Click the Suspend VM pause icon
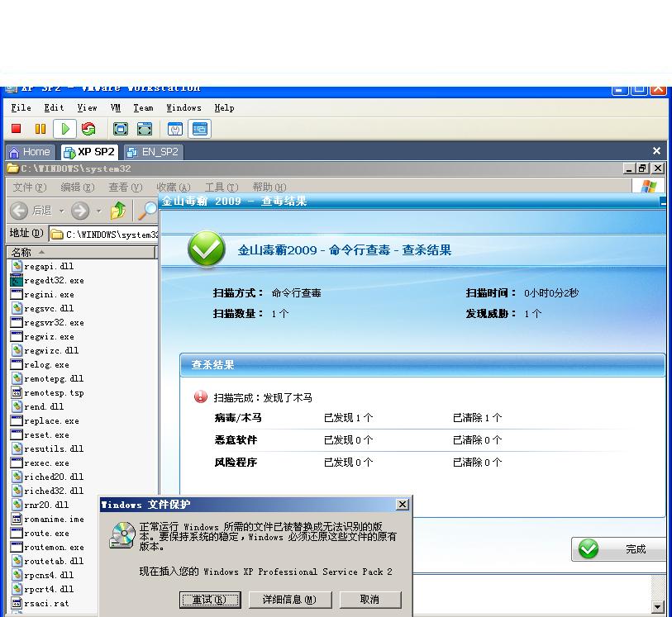 coord(41,129)
